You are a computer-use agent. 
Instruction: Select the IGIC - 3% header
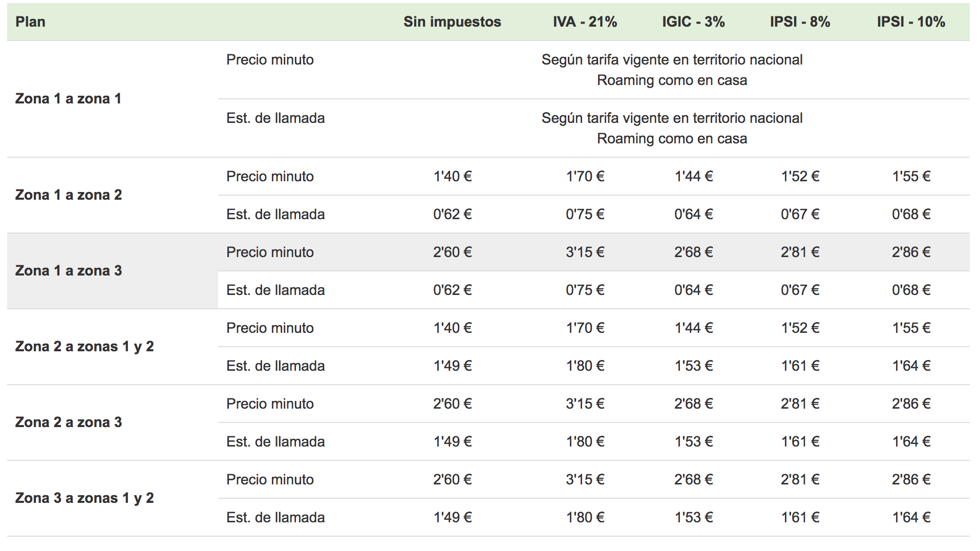point(693,22)
